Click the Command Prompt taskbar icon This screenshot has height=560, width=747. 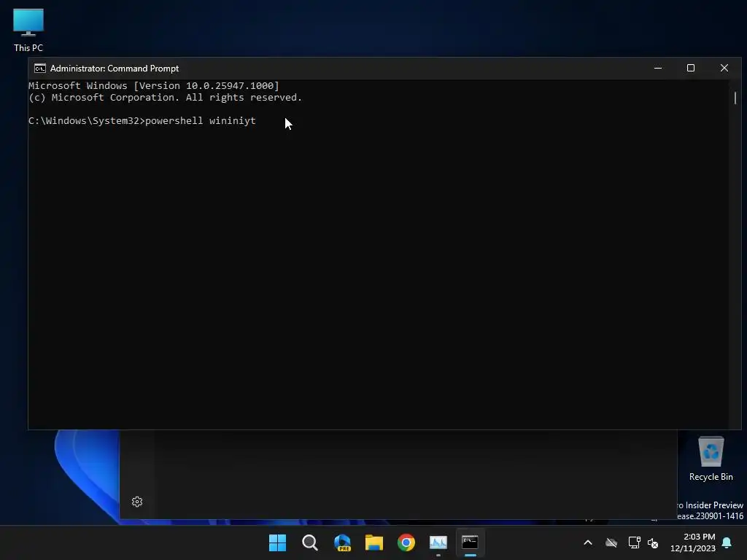tap(471, 542)
